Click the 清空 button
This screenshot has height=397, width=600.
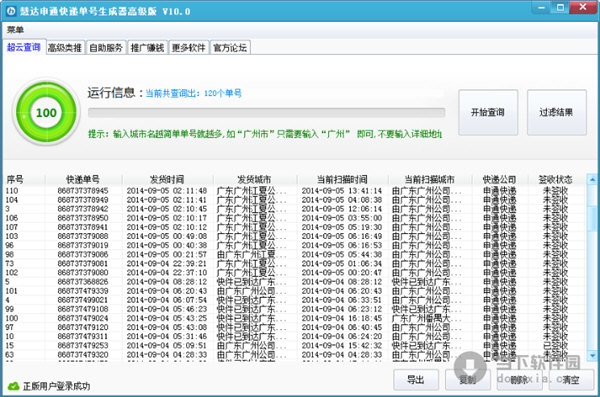click(x=571, y=380)
